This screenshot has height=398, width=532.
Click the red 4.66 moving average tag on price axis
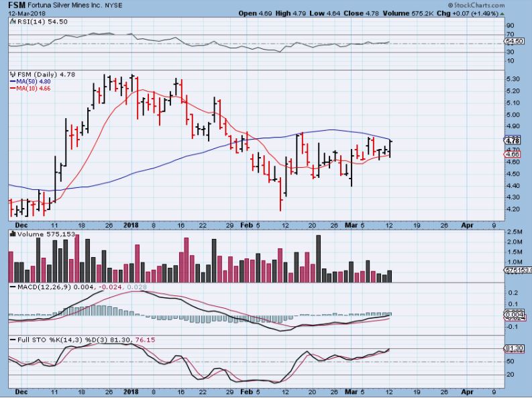(x=513, y=154)
